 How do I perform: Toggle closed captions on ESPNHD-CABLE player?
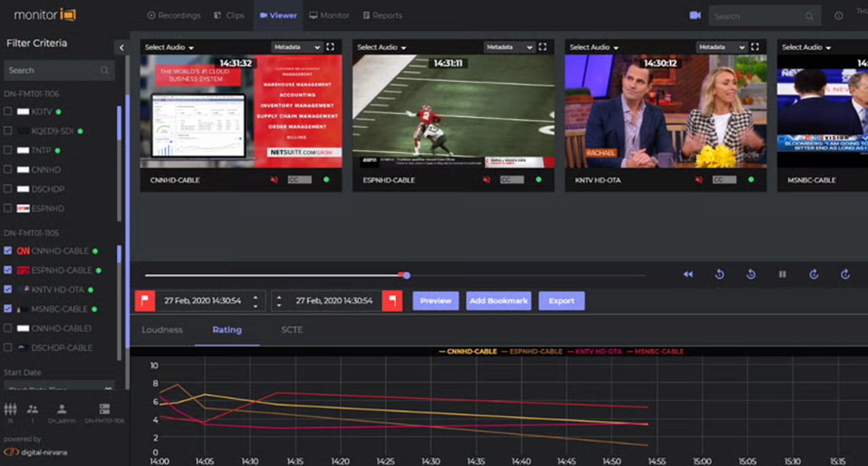coord(512,180)
